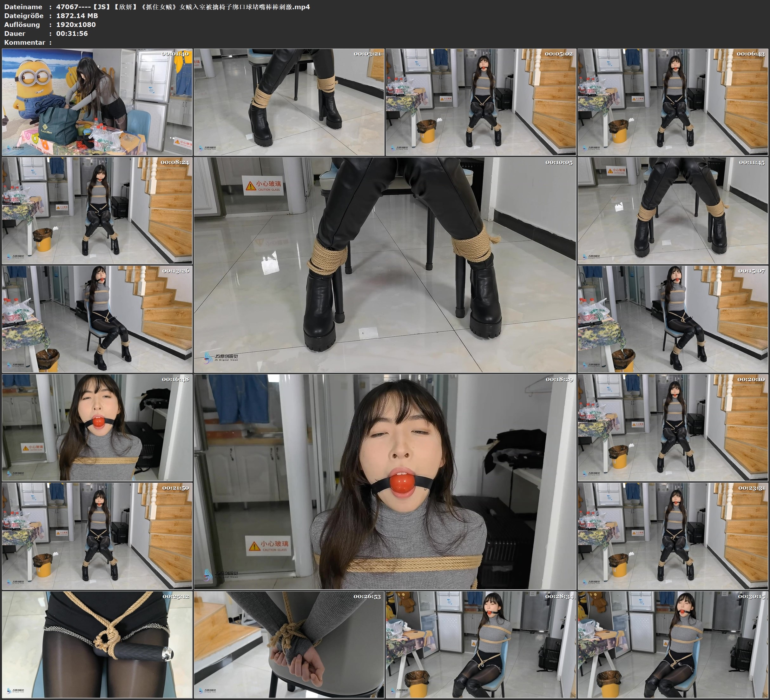
Task: Click the frame labeled 00:16:48
Action: coord(97,427)
